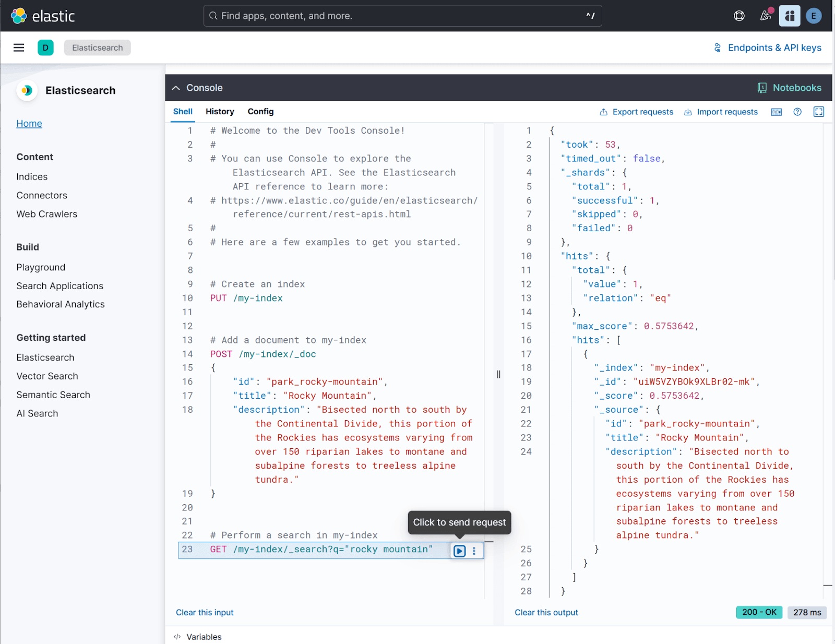The width and height of the screenshot is (835, 644).
Task: Open Notebooks from console header
Action: point(790,88)
